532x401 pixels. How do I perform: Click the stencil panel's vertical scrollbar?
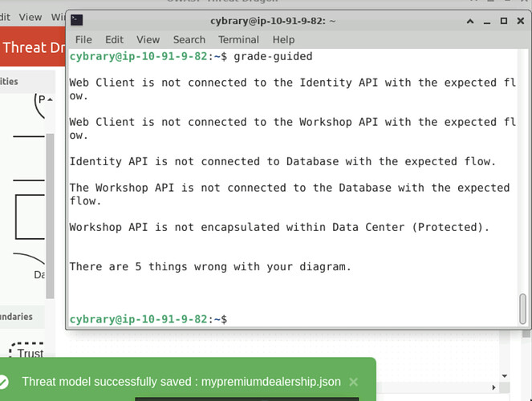(x=51, y=209)
